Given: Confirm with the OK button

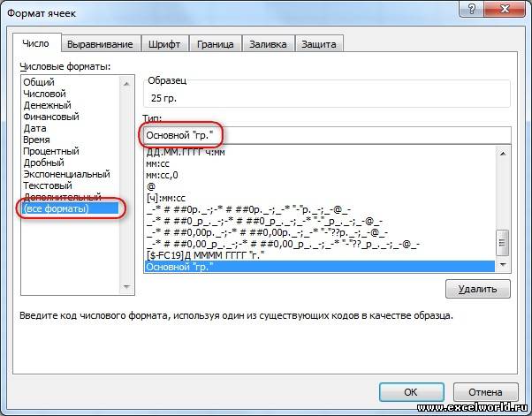Looking at the screenshot, I should pyautogui.click(x=411, y=391).
